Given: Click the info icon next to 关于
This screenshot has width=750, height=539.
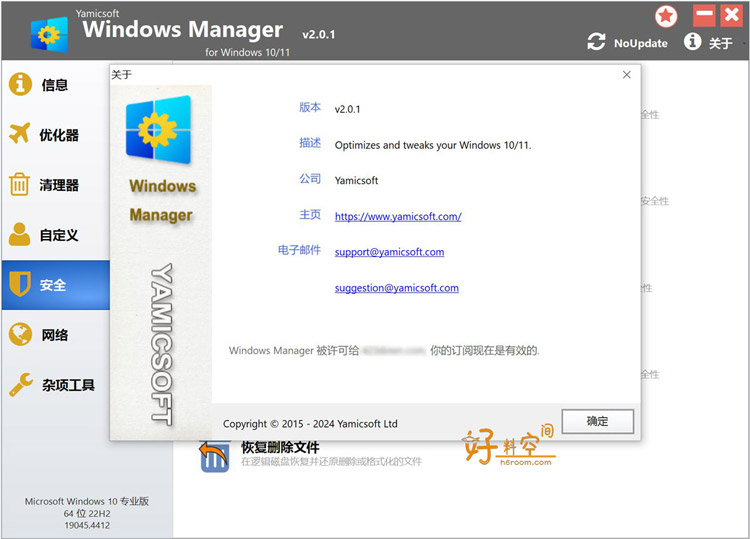Looking at the screenshot, I should (692, 42).
